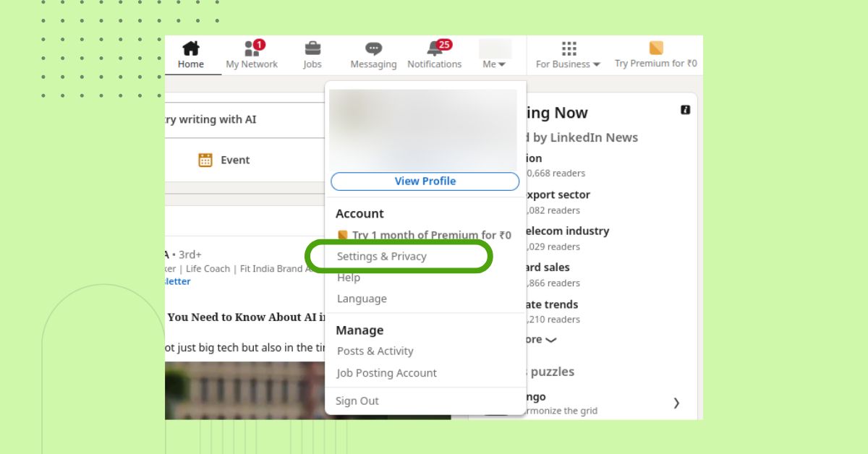Screen dimensions: 868x454
Task: Open the Jobs briefcase icon
Action: coord(312,48)
